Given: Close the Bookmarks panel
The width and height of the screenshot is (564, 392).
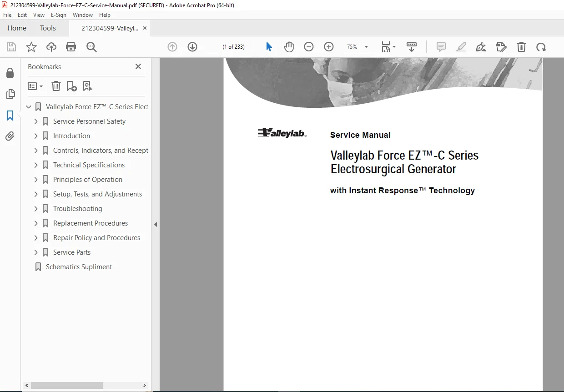Looking at the screenshot, I should tap(138, 66).
